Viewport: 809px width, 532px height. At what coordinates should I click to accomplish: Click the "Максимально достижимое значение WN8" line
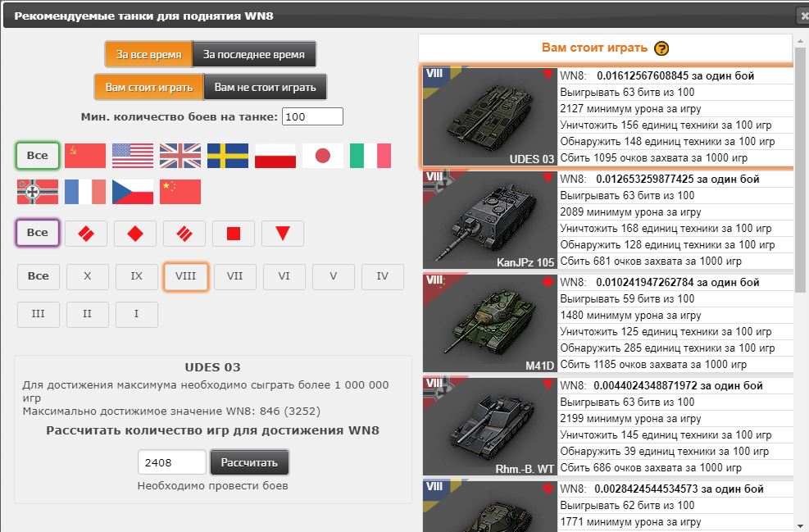171,412
